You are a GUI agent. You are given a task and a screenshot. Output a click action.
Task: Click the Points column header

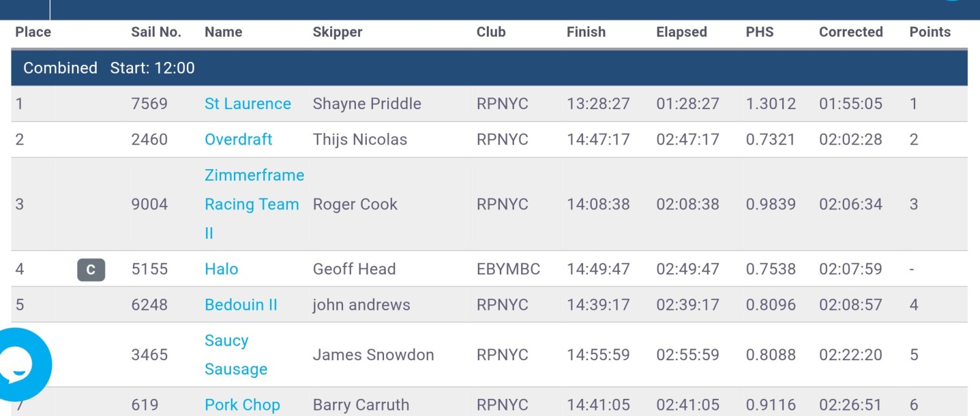(x=930, y=32)
